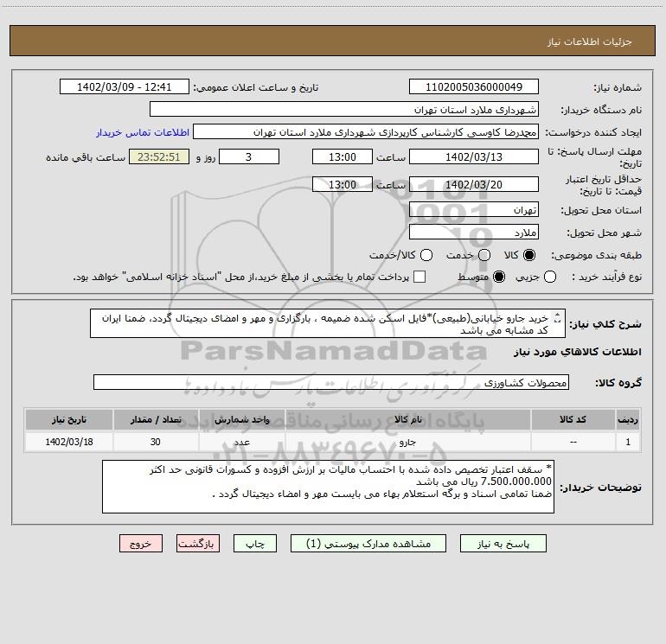Choose the متوسط purchase type radio
Screen dimensions: 666x644
[499, 277]
